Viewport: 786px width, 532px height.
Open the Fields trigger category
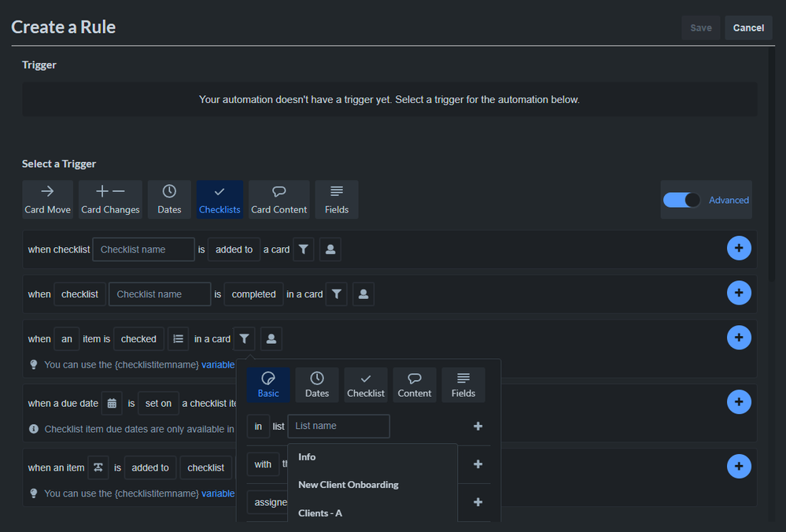coord(336,199)
